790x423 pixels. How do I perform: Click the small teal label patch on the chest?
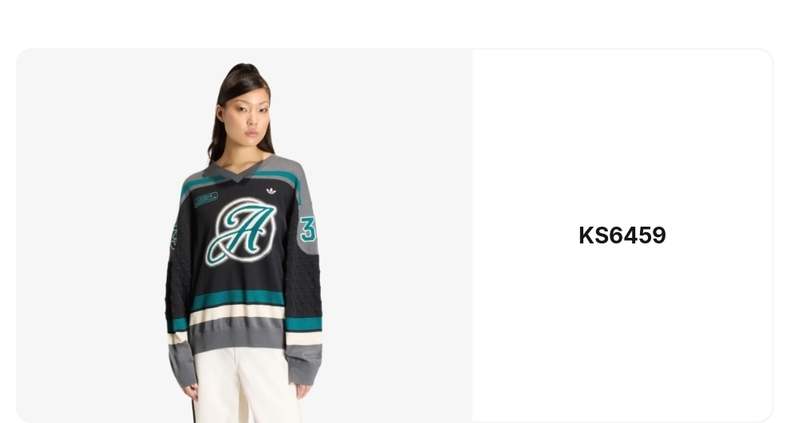[x=206, y=199]
